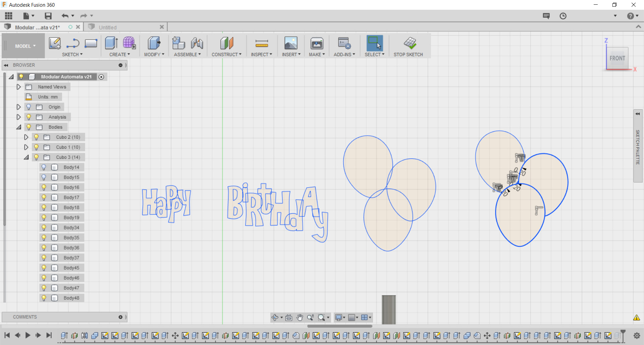Screen dimensions: 644x345
Task: Expand the Cubo 2 (10) group
Action: tap(26, 137)
